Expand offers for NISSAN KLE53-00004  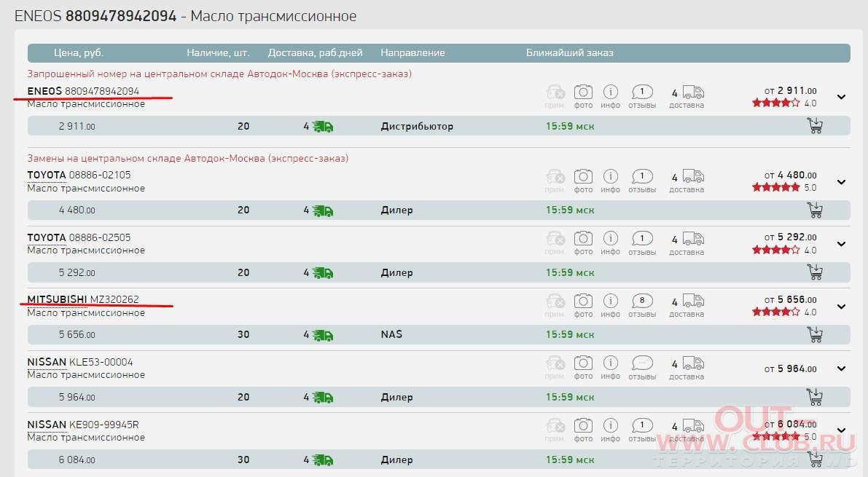[x=842, y=368]
